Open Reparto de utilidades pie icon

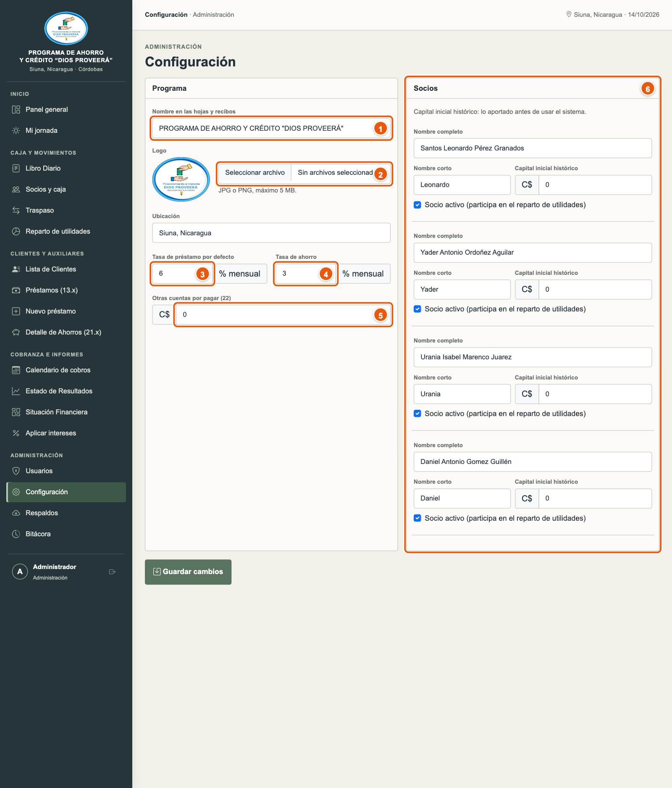(x=16, y=232)
